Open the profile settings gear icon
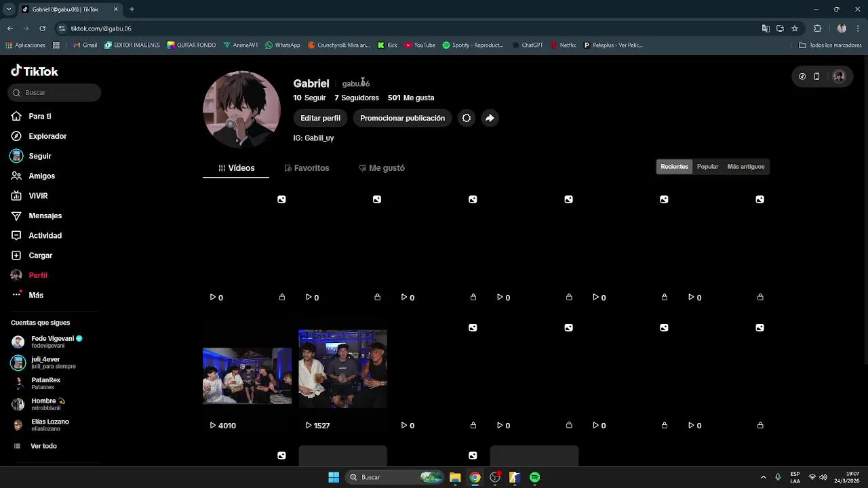This screenshot has height=488, width=868. tap(467, 118)
